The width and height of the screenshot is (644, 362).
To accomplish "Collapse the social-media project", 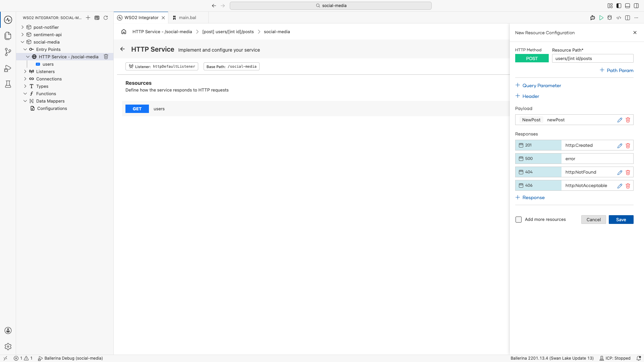I will point(22,42).
